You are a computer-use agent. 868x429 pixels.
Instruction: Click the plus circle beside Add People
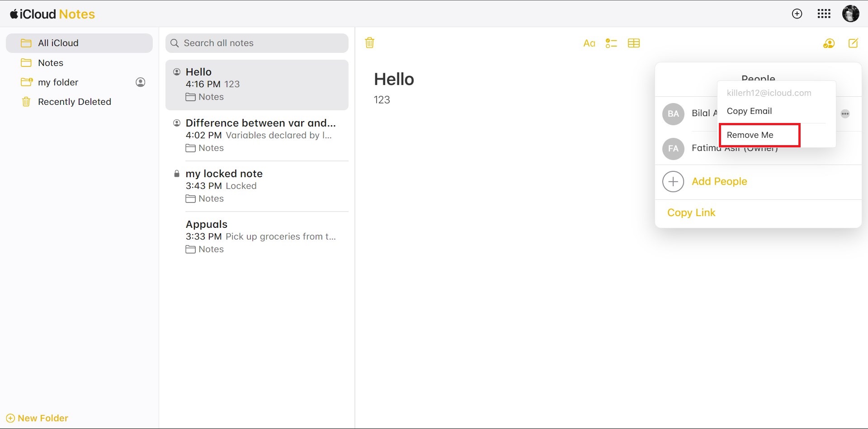(673, 181)
